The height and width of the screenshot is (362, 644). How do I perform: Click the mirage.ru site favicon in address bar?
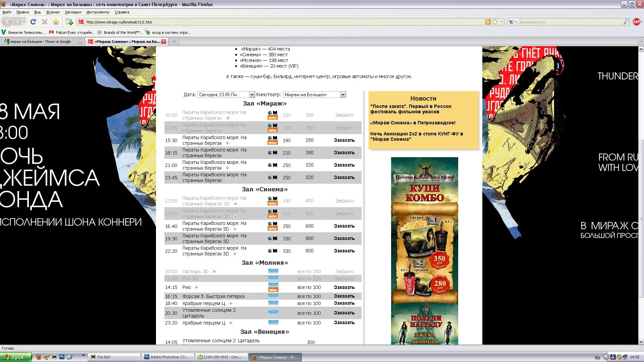tap(81, 22)
